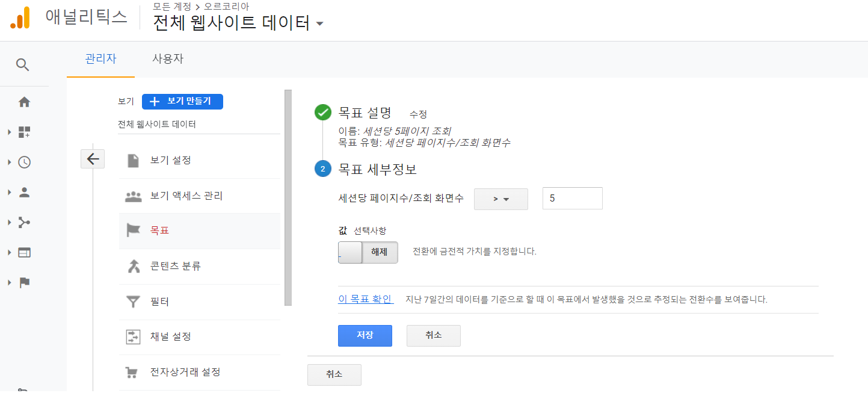Click the 이 목표 확인 link
Viewport: 868px width, 393px height.
(x=365, y=299)
